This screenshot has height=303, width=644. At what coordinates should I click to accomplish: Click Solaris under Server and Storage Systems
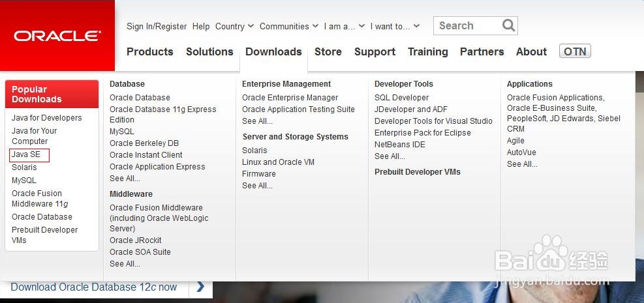(254, 151)
